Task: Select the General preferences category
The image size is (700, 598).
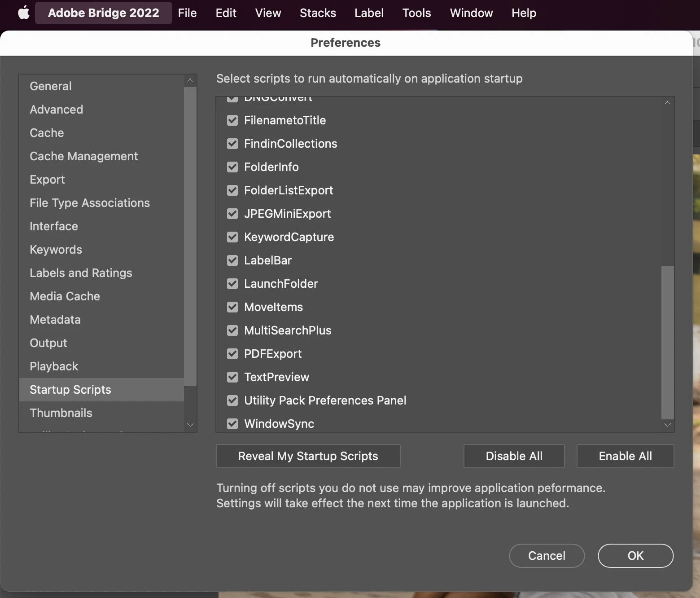Action: [x=101, y=86]
